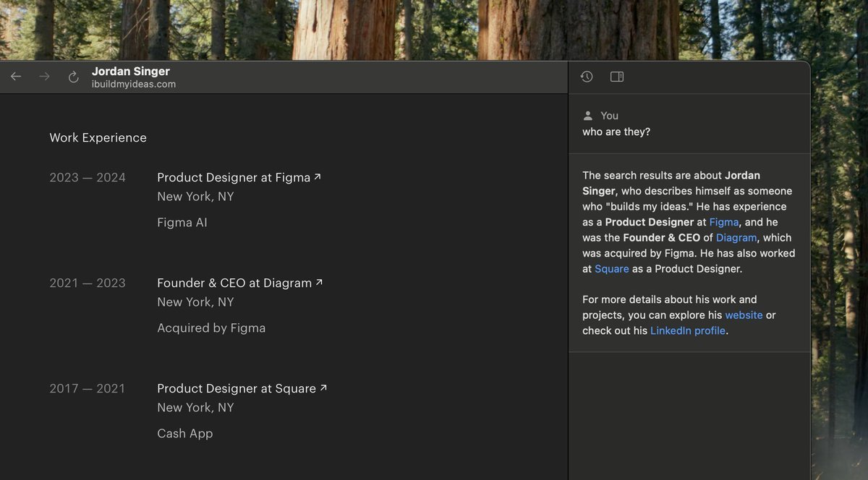Open the LinkedIn profile link
This screenshot has width=868, height=480.
coord(687,331)
